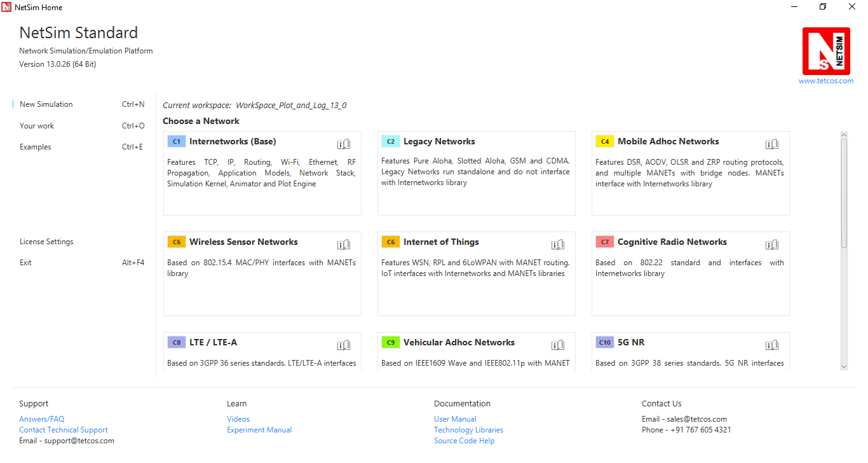Screen dimensions: 868x463
Task: Open Examples in the sidebar
Action: coord(36,147)
